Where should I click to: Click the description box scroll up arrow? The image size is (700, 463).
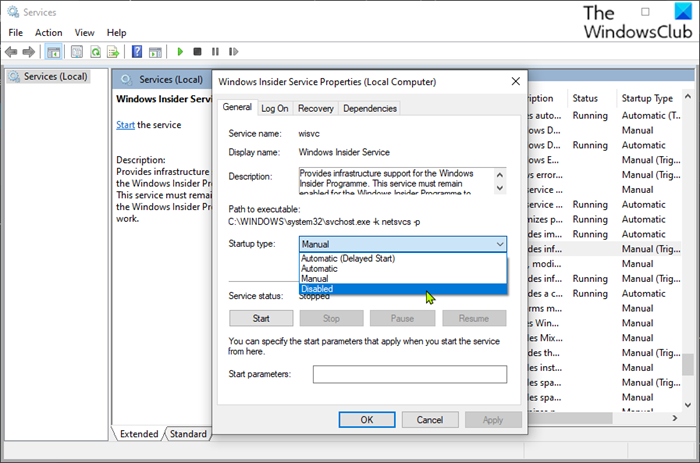pyautogui.click(x=500, y=175)
